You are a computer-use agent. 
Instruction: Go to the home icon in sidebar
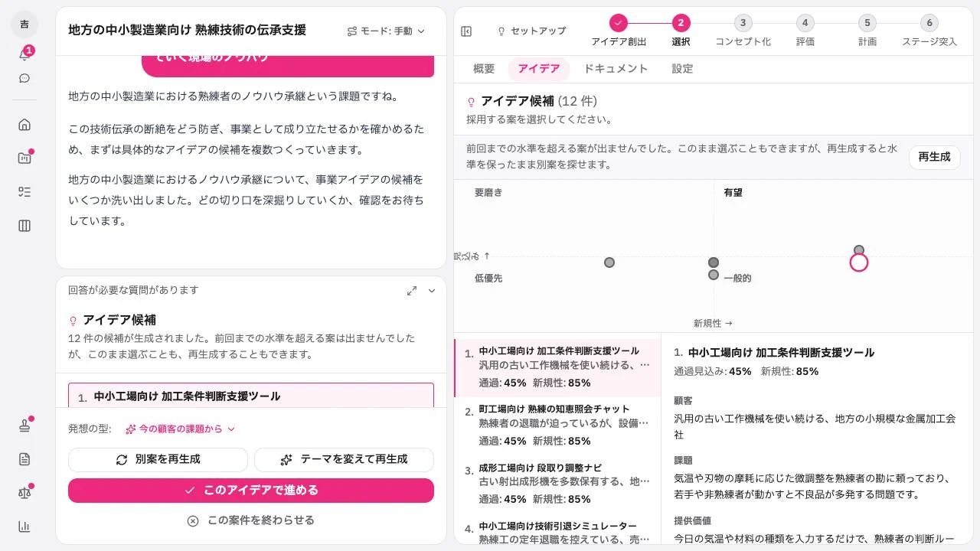point(24,125)
